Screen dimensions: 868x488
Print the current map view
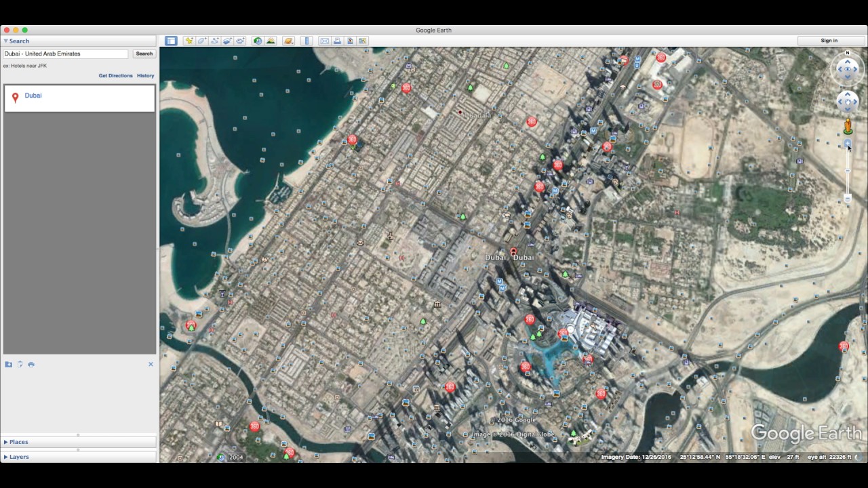coord(337,41)
